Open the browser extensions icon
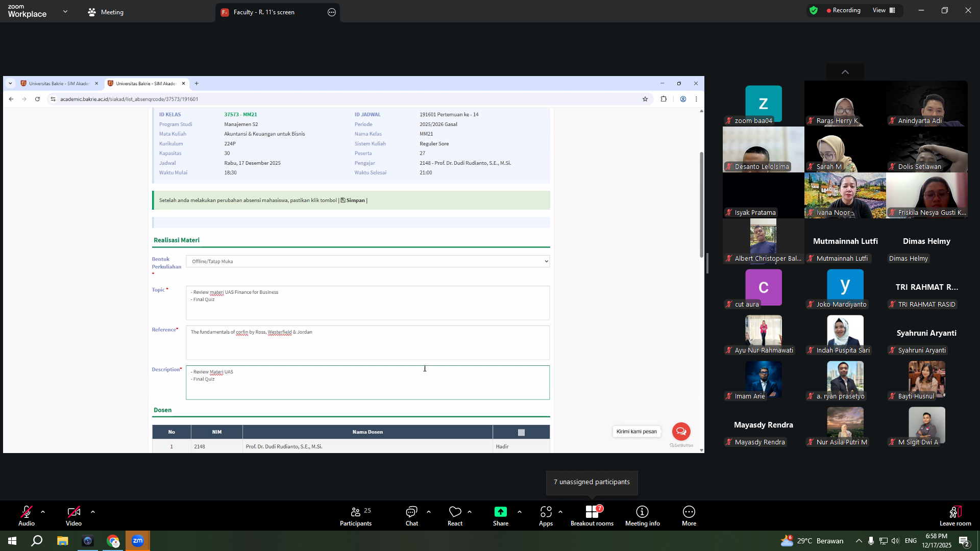The width and height of the screenshot is (980, 551). pos(664,99)
